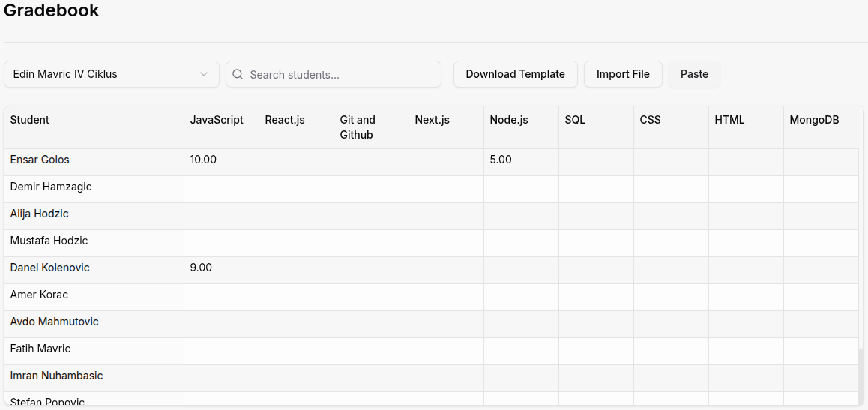The height and width of the screenshot is (410, 868).
Task: Click the Import File button
Action: pos(623,74)
